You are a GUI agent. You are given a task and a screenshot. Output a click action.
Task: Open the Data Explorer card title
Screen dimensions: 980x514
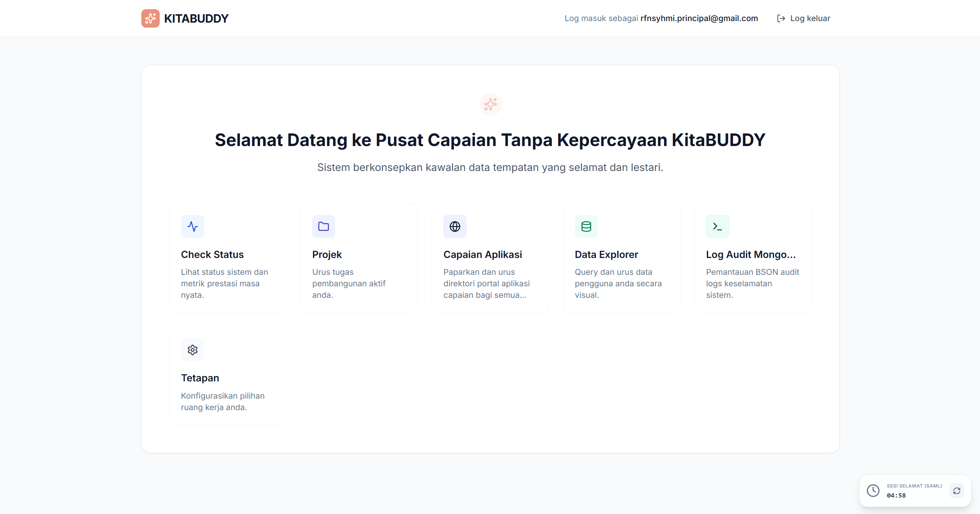point(606,255)
